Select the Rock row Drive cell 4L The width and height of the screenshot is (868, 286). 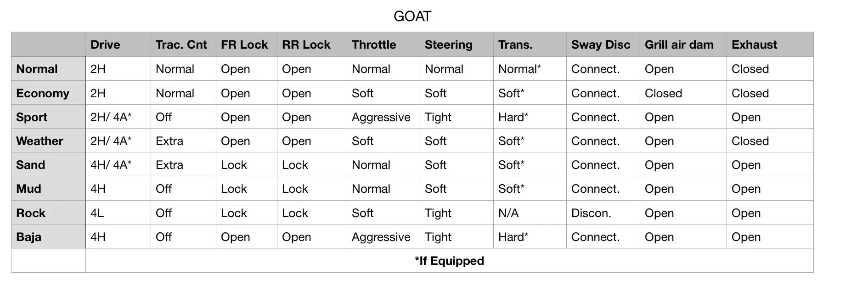[118, 213]
